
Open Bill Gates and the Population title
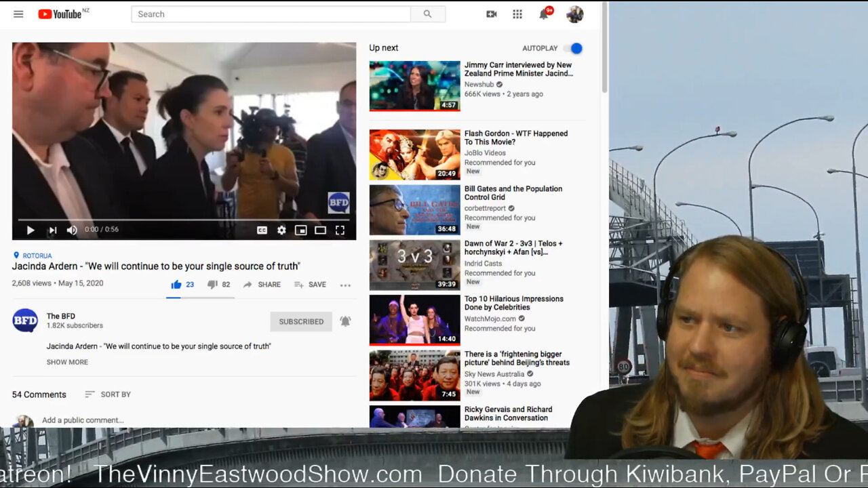(x=513, y=192)
